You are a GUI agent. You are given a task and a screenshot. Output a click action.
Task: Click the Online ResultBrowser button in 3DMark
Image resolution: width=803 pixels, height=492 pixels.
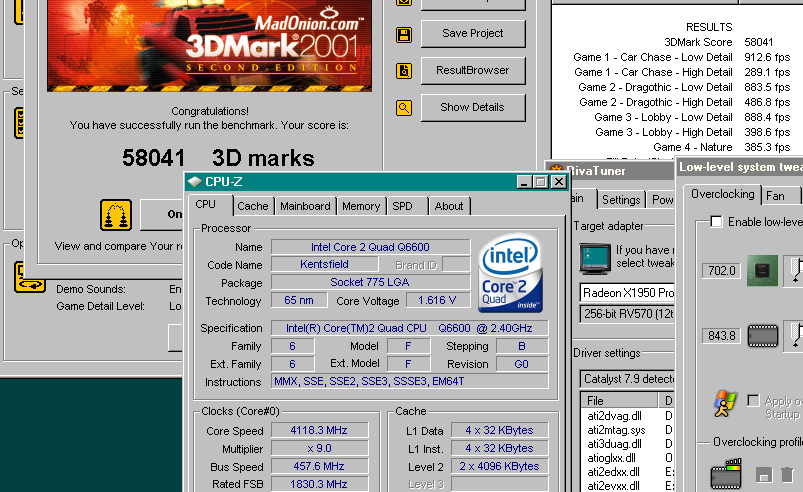[161, 215]
